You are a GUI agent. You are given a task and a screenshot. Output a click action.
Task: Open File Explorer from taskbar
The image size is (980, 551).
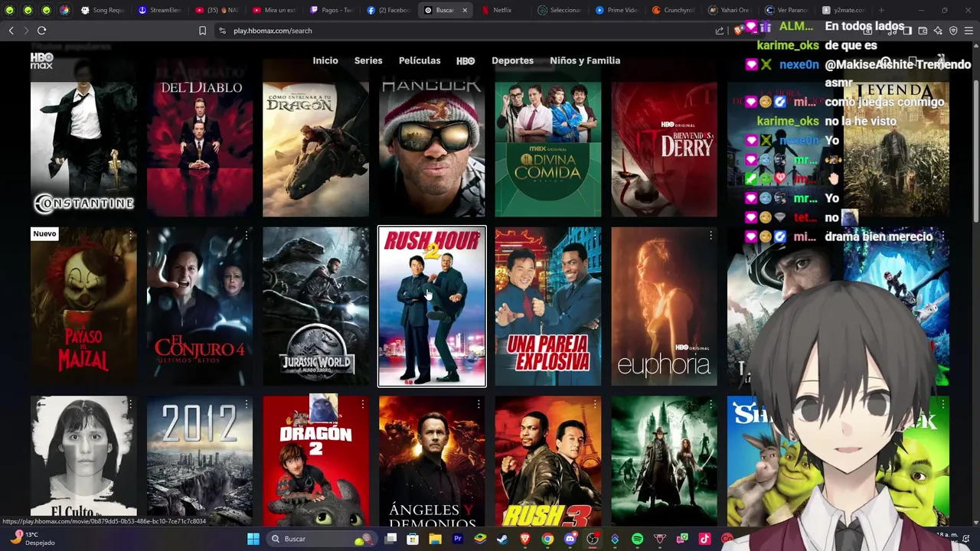[435, 539]
